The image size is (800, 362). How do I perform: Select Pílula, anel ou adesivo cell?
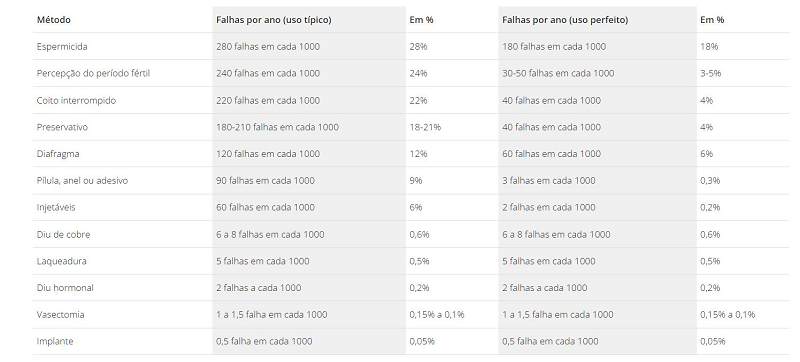point(82,180)
